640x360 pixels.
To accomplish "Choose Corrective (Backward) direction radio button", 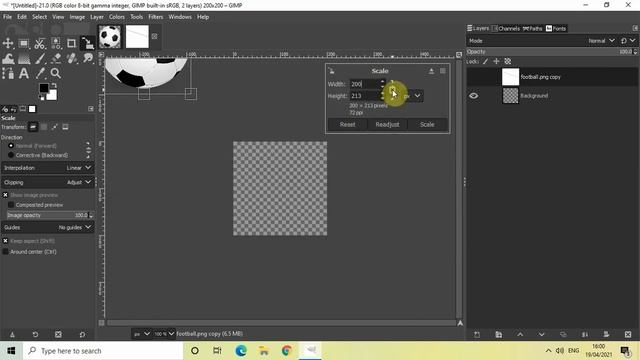I will point(11,155).
